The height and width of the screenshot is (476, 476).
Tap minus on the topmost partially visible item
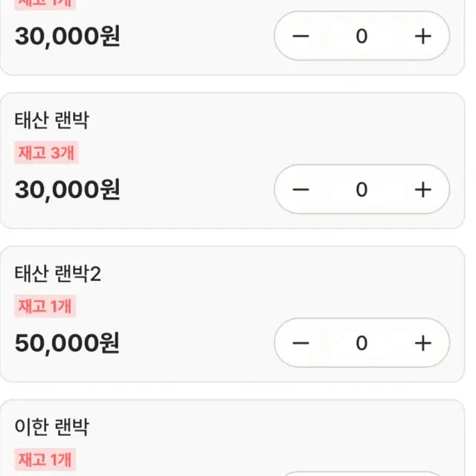tap(300, 36)
